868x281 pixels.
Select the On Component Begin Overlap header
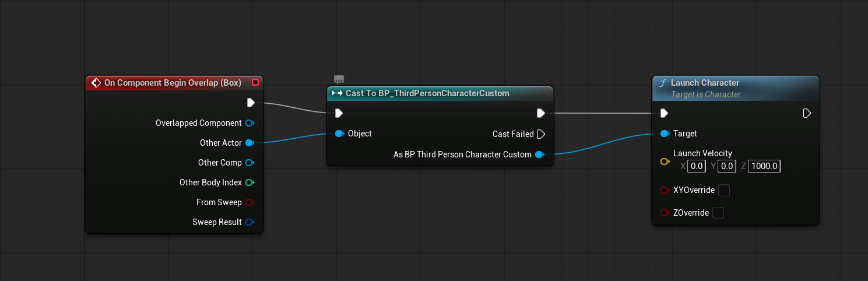(173, 83)
